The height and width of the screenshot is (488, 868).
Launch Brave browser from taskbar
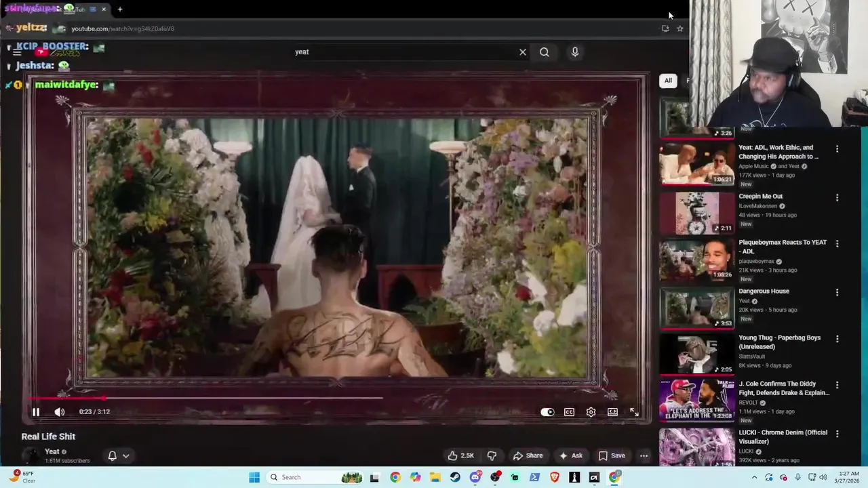[x=555, y=477]
